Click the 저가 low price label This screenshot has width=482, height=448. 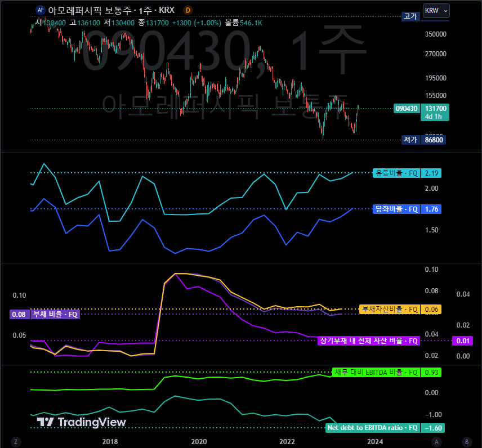(x=410, y=140)
